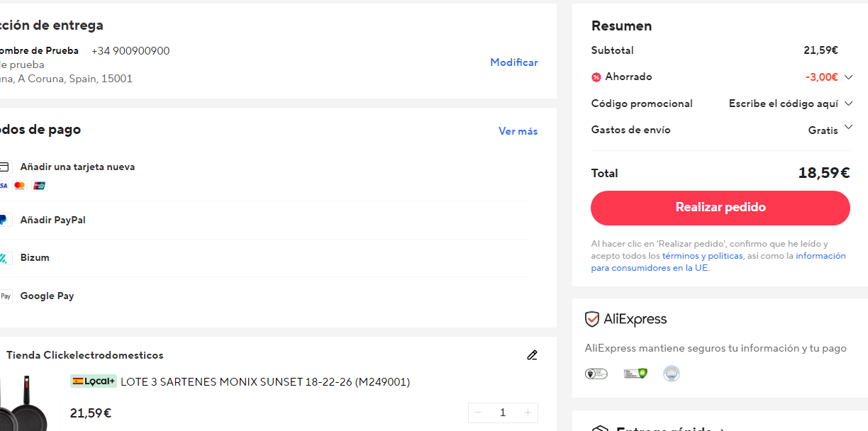Click Ver más payment methods link
The height and width of the screenshot is (431, 868).
click(x=518, y=131)
